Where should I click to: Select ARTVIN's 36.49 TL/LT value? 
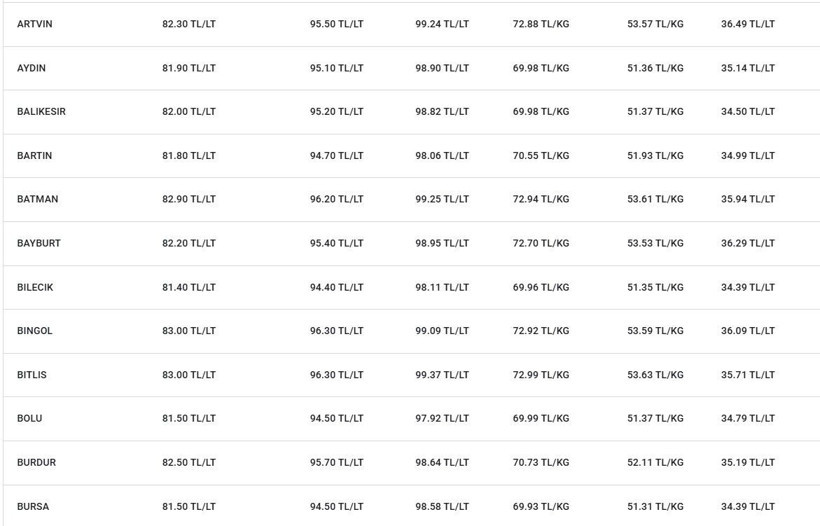748,24
